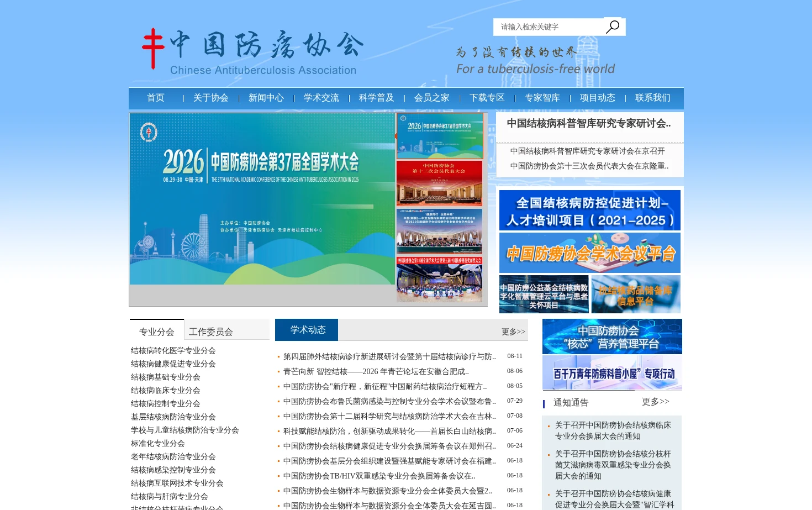
Task: Open the 关于协会 menu item
Action: coord(211,98)
